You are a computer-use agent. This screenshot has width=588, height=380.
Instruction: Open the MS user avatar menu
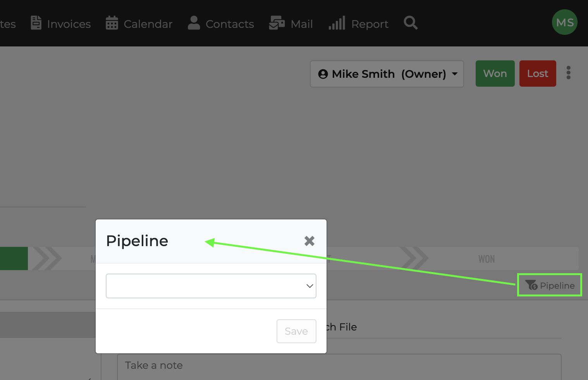click(x=564, y=22)
